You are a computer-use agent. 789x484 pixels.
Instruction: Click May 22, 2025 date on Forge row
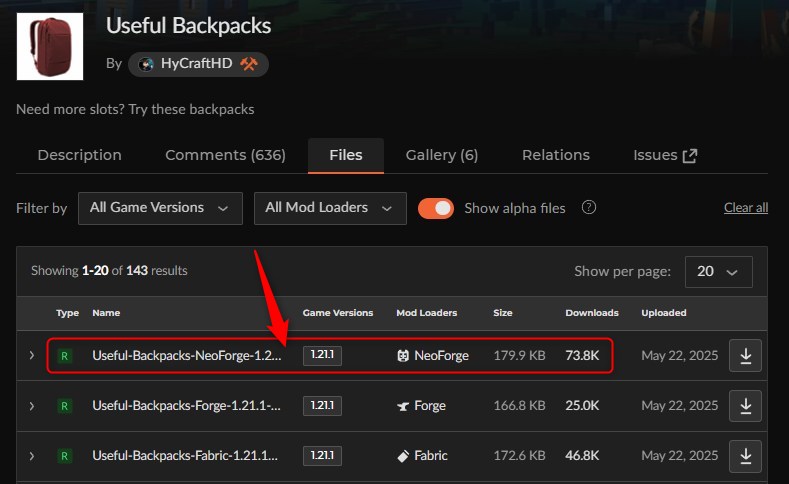[x=679, y=406]
